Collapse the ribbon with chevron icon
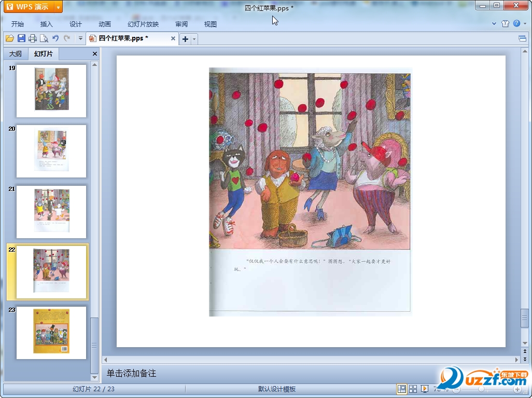 pyautogui.click(x=494, y=23)
